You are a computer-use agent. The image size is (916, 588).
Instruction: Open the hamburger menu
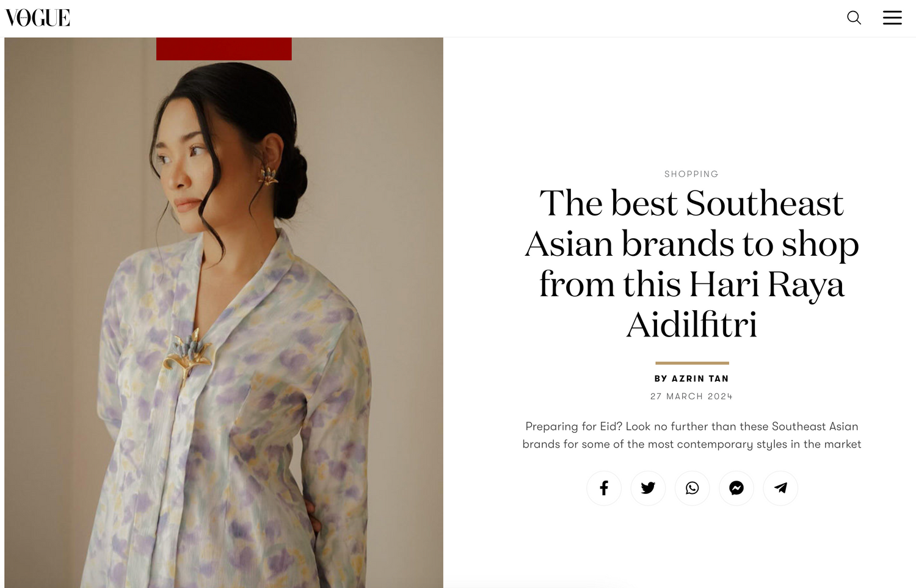[x=892, y=18]
